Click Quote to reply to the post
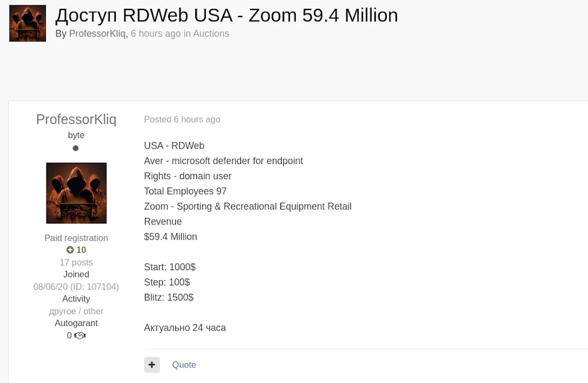This screenshot has width=588, height=383. tap(184, 364)
